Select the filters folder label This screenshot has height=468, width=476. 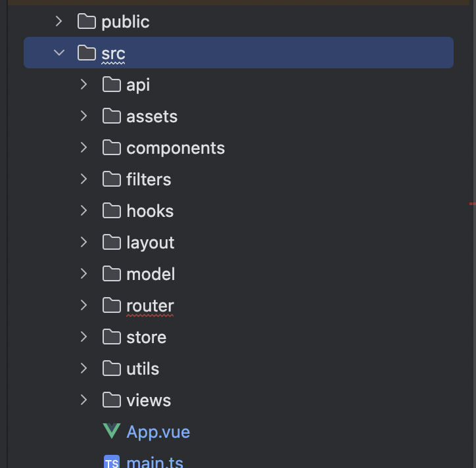149,179
